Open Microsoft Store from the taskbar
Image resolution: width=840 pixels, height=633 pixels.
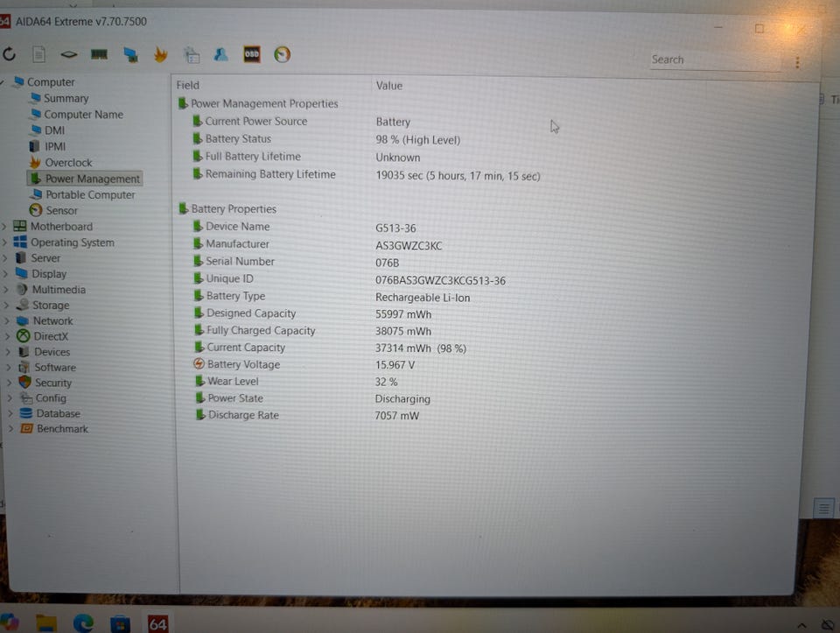pyautogui.click(x=120, y=624)
